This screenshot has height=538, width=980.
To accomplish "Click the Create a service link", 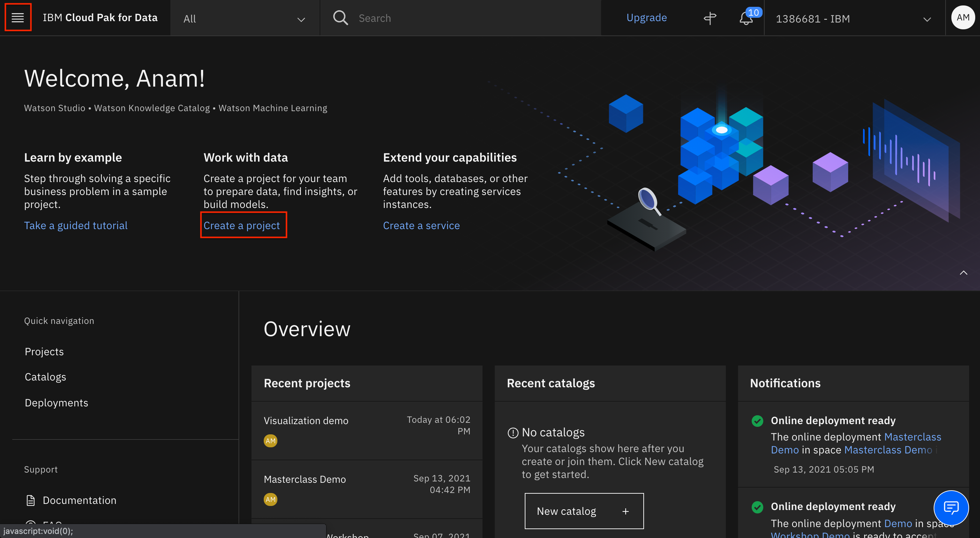I will pyautogui.click(x=421, y=225).
